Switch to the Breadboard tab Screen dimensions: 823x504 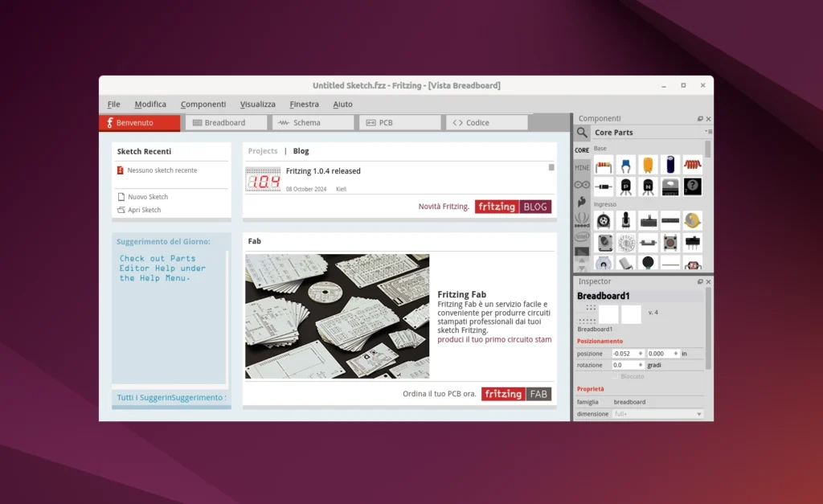point(226,123)
